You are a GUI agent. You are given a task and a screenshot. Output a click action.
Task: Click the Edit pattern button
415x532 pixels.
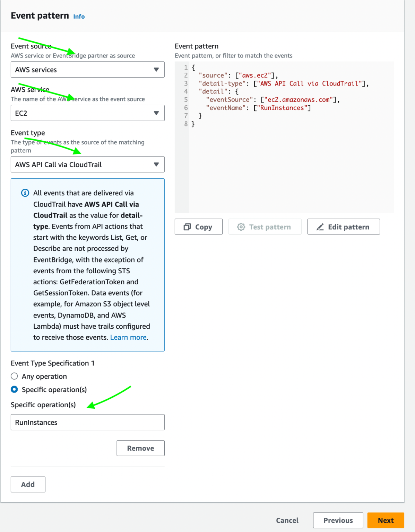pos(344,227)
